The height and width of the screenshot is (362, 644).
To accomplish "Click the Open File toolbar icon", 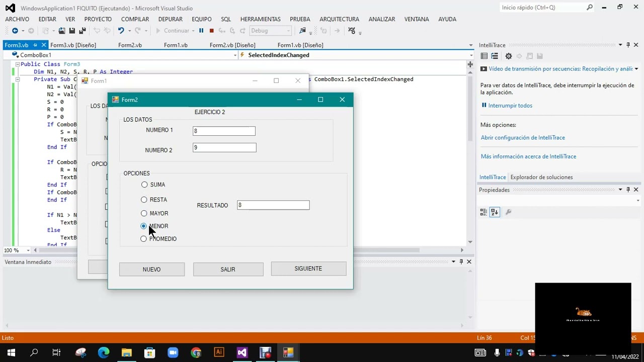I will pos(62,31).
